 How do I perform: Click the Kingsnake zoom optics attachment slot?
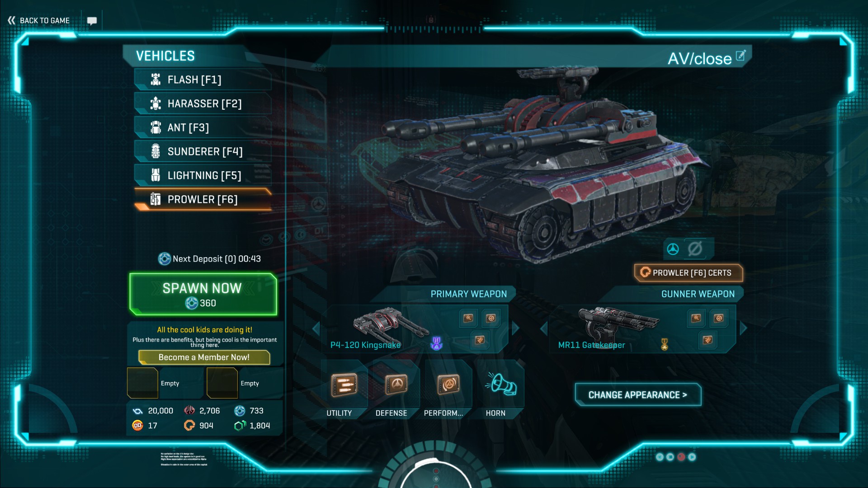point(468,318)
